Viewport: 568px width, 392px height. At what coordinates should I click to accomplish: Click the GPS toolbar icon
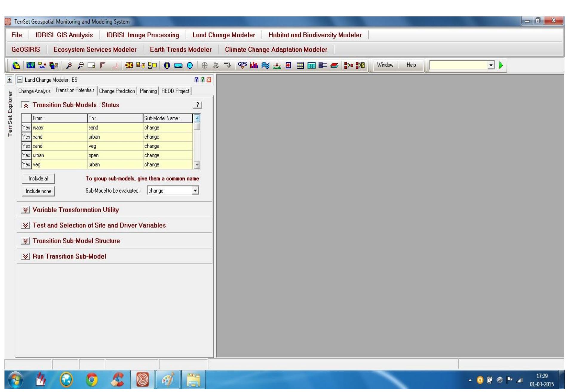point(242,65)
